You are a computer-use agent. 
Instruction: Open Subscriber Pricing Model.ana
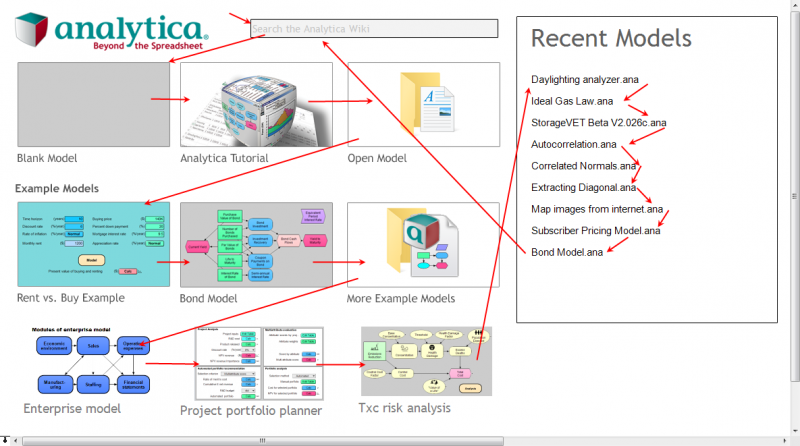tap(595, 231)
